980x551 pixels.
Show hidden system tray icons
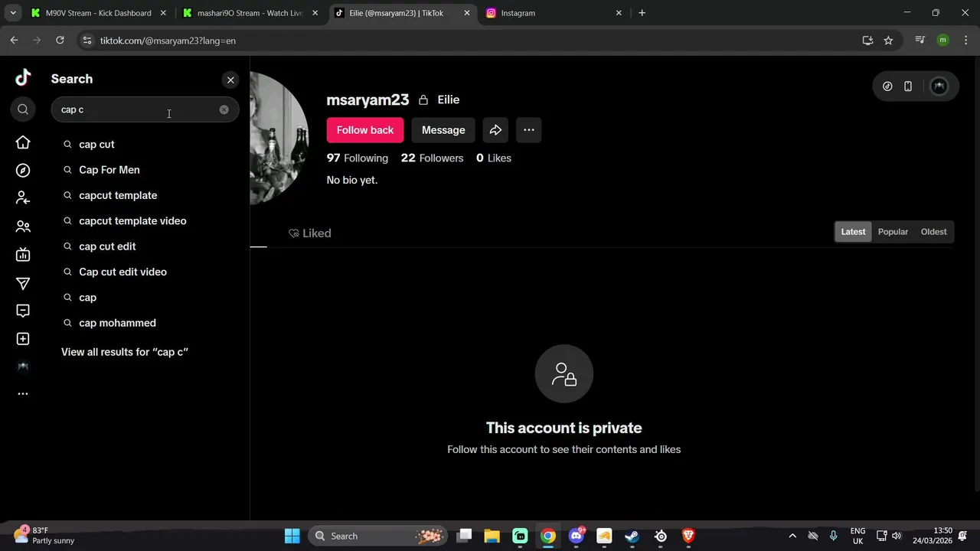pyautogui.click(x=792, y=536)
